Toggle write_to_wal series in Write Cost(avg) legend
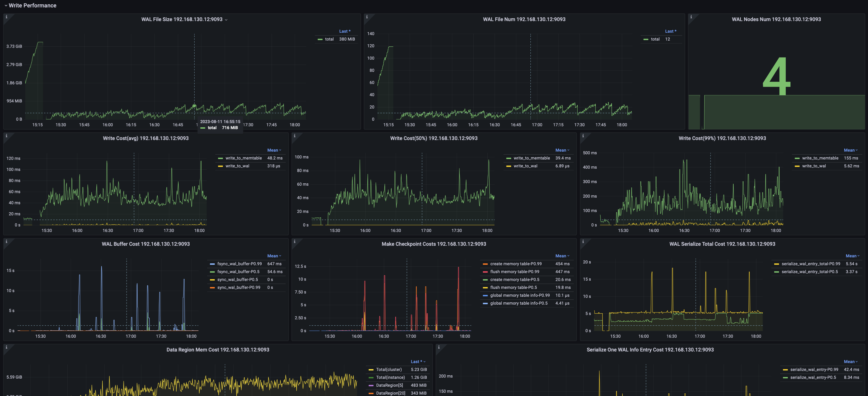 (237, 166)
